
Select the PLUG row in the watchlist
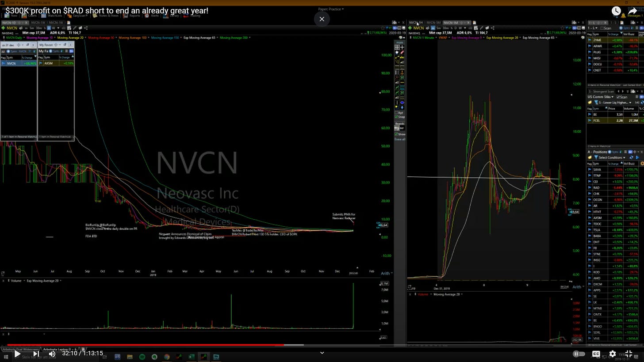(x=615, y=52)
